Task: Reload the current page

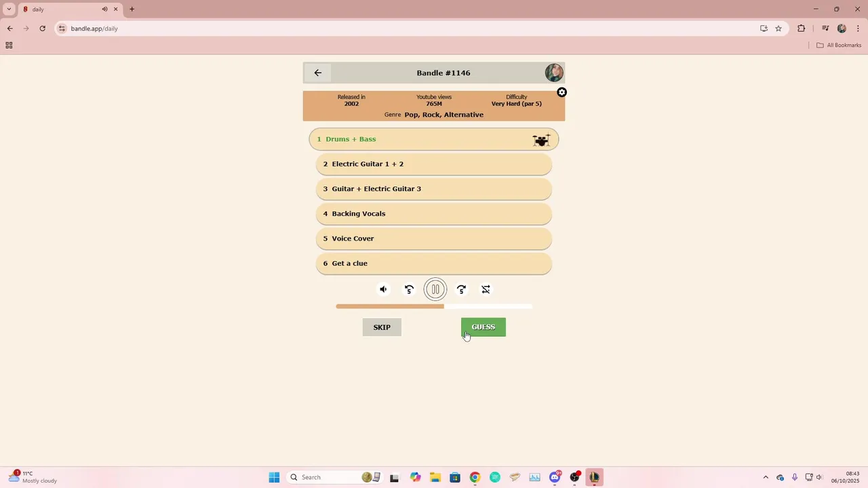Action: click(42, 28)
